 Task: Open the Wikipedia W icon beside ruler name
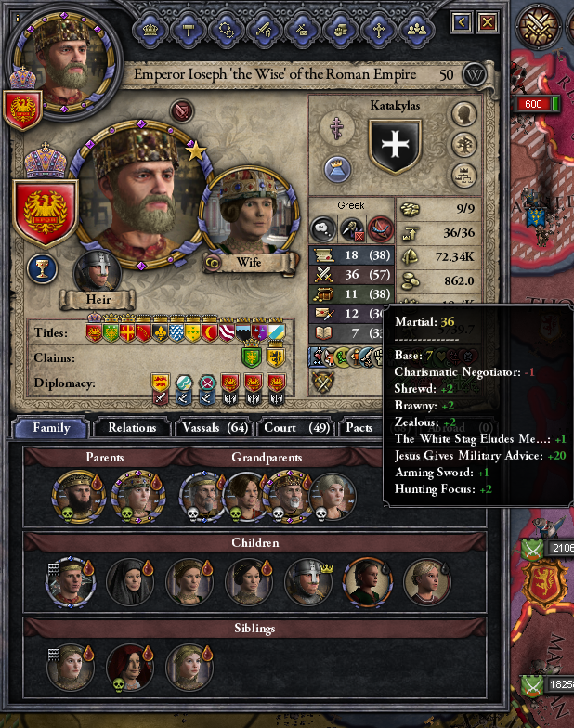[x=475, y=74]
